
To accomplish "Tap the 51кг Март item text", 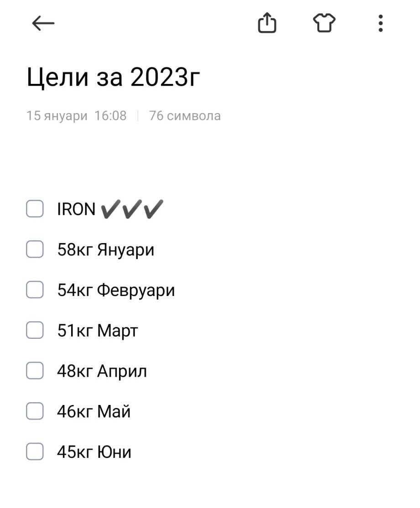I will pos(97,331).
